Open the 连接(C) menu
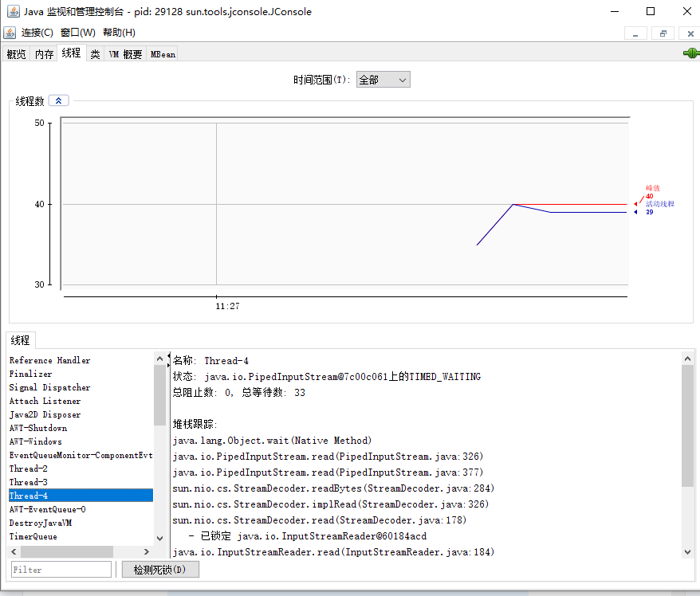The width and height of the screenshot is (700, 596). [37, 33]
